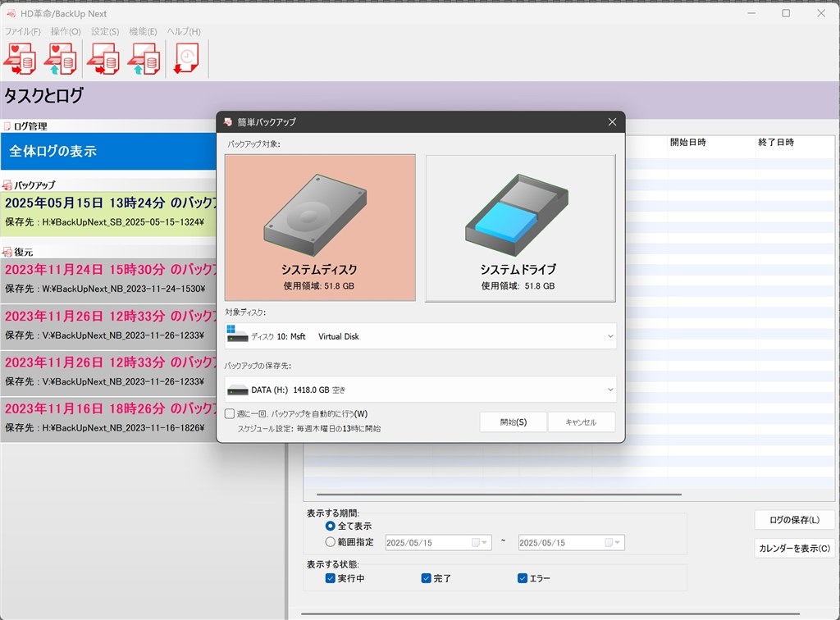The image size is (840, 620).
Task: Click the ログの保存(L) button
Action: tap(794, 520)
